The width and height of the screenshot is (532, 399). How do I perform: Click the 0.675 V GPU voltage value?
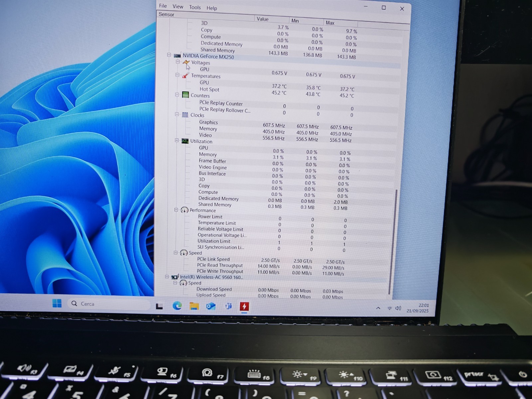click(279, 73)
